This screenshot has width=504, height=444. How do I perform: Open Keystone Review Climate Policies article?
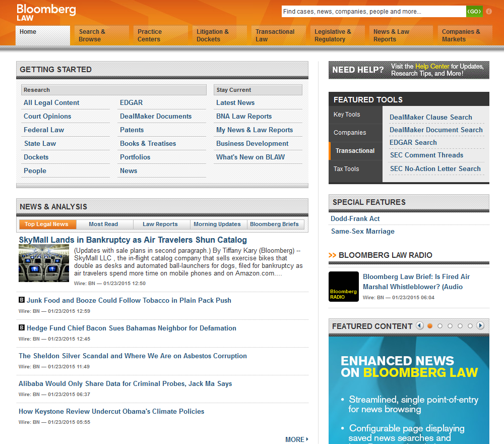pyautogui.click(x=111, y=411)
